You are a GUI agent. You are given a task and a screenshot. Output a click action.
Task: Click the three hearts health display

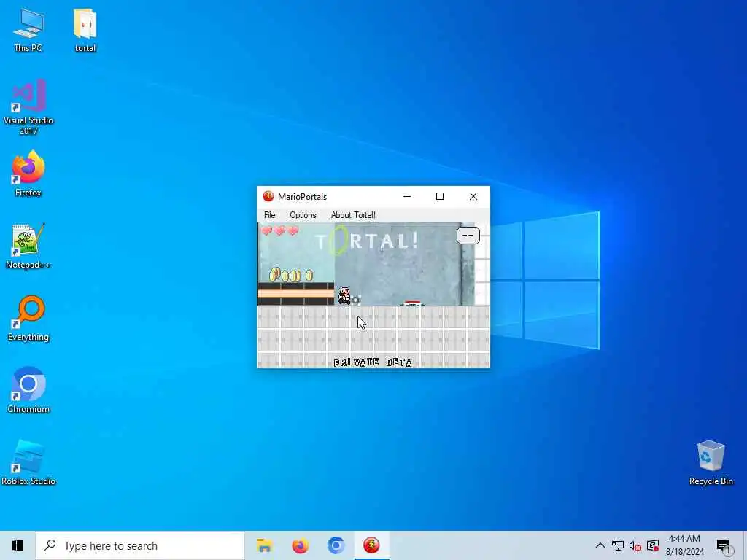coord(279,230)
